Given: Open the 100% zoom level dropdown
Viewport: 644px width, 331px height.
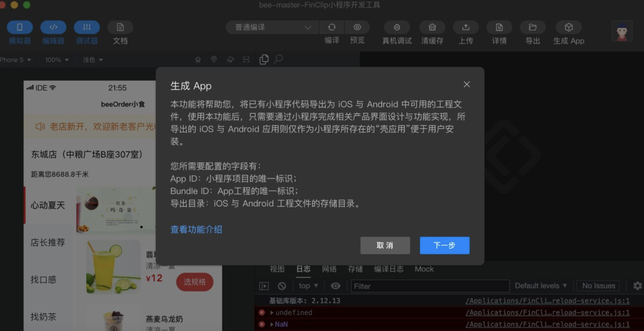Looking at the screenshot, I should pos(57,60).
